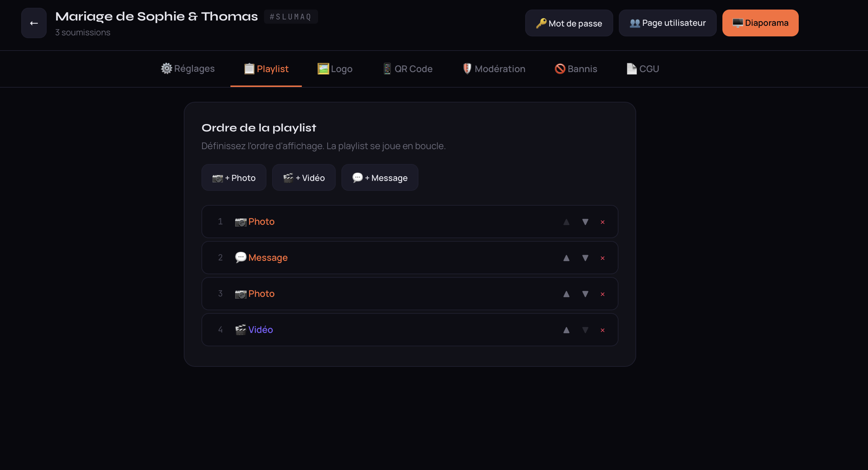868x470 pixels.
Task: Remove the first Photo entry
Action: pos(603,222)
